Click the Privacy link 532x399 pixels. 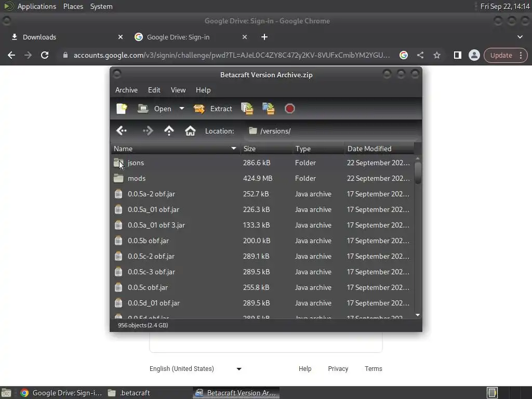pos(338,369)
